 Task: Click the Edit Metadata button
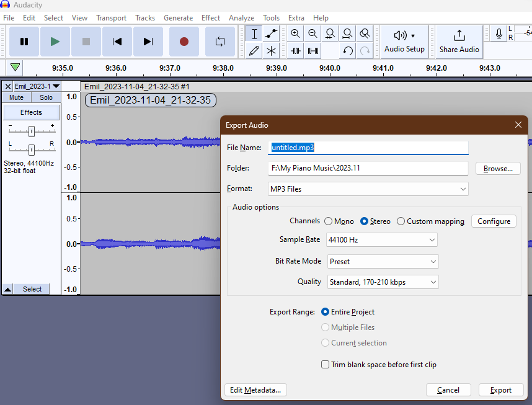255,390
